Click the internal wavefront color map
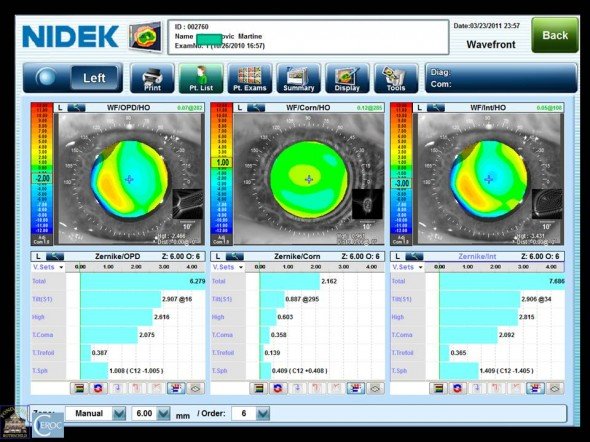This screenshot has width=590, height=442. tap(489, 179)
